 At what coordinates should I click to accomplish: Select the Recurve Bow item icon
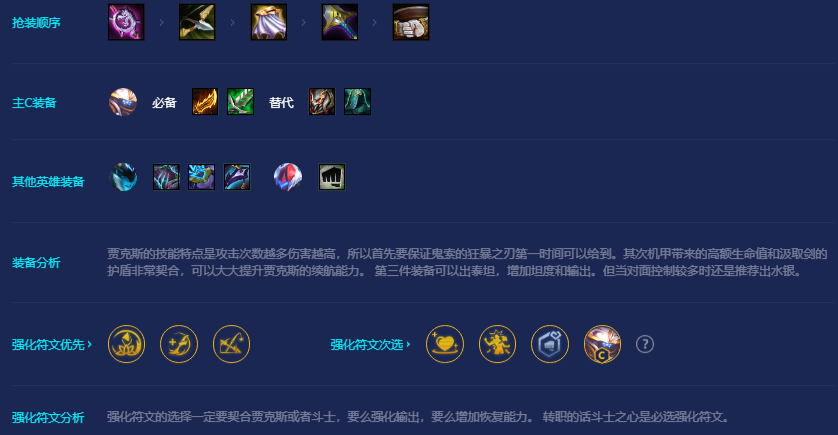[197, 22]
